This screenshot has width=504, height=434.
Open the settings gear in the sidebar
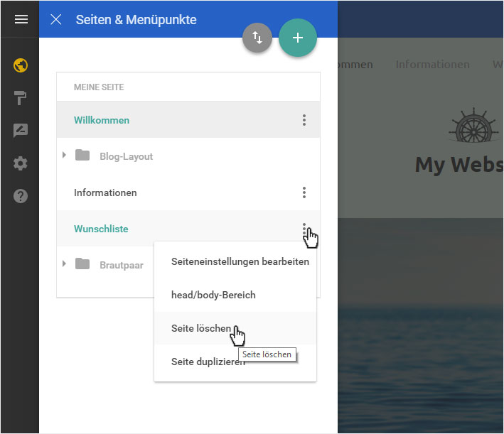coord(21,163)
